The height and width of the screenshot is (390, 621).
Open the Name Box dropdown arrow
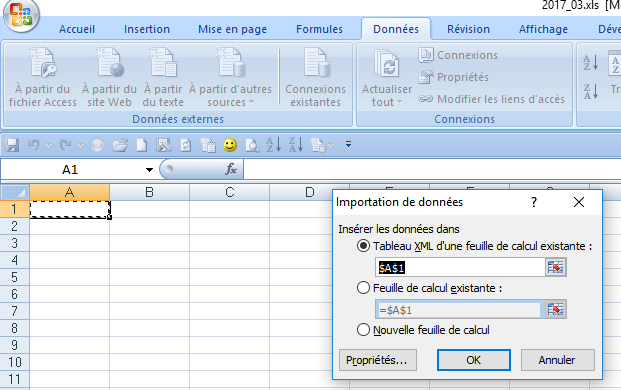pos(149,170)
